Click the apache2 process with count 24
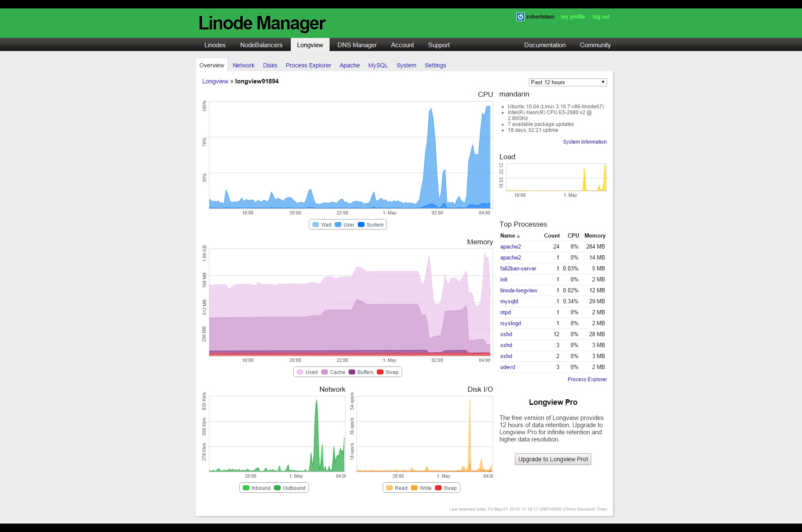 [510, 247]
